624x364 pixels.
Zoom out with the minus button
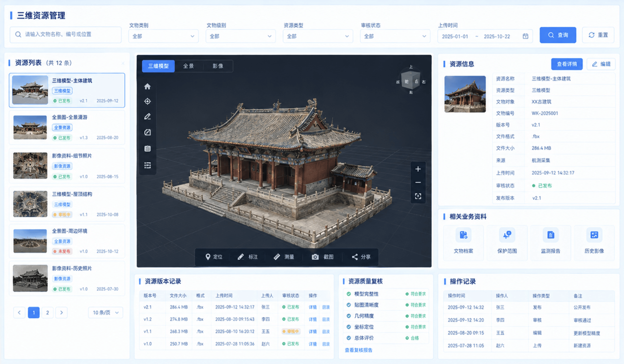418,182
